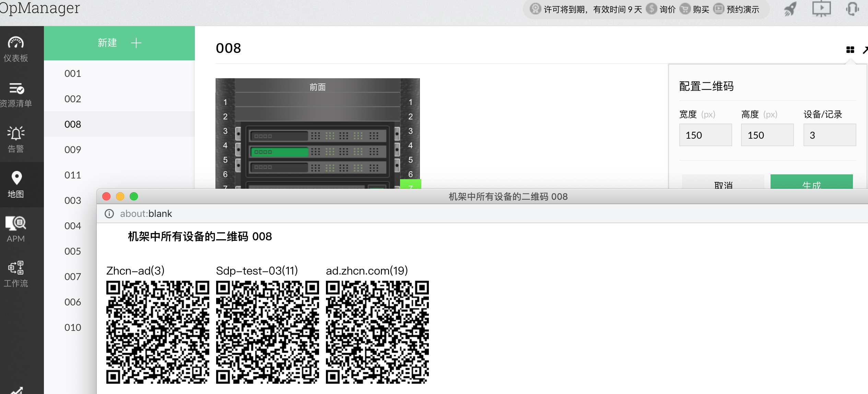The image size is (868, 394).
Task: Click the 高度 height input field
Action: click(767, 135)
